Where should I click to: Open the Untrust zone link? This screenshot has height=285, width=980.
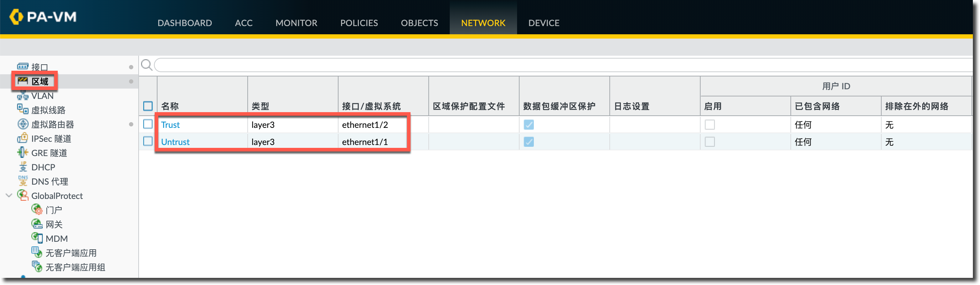pyautogui.click(x=175, y=142)
